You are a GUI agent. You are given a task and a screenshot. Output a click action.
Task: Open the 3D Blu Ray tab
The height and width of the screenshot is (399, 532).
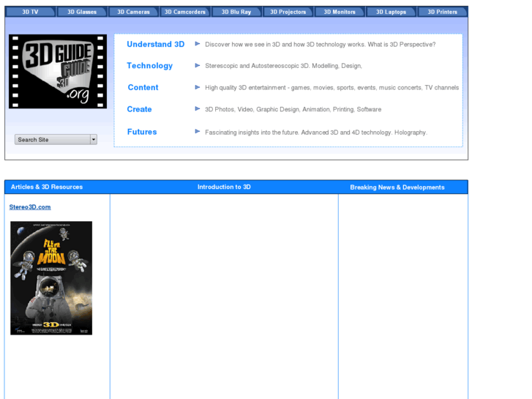[236, 12]
